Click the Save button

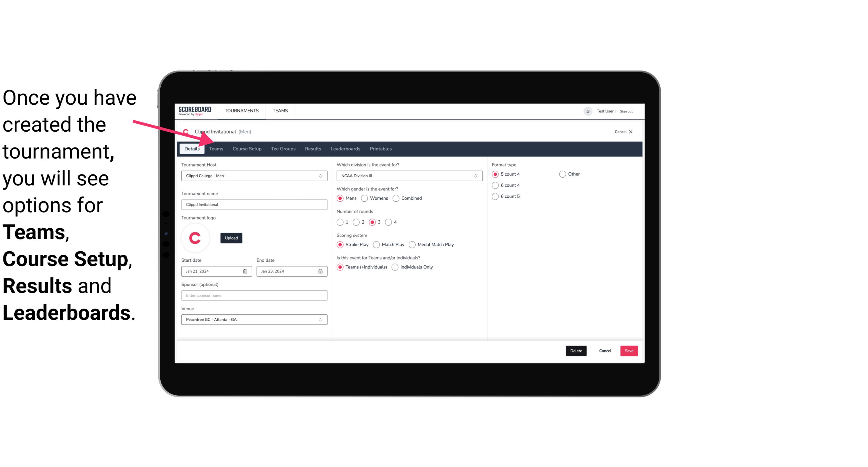pos(628,351)
